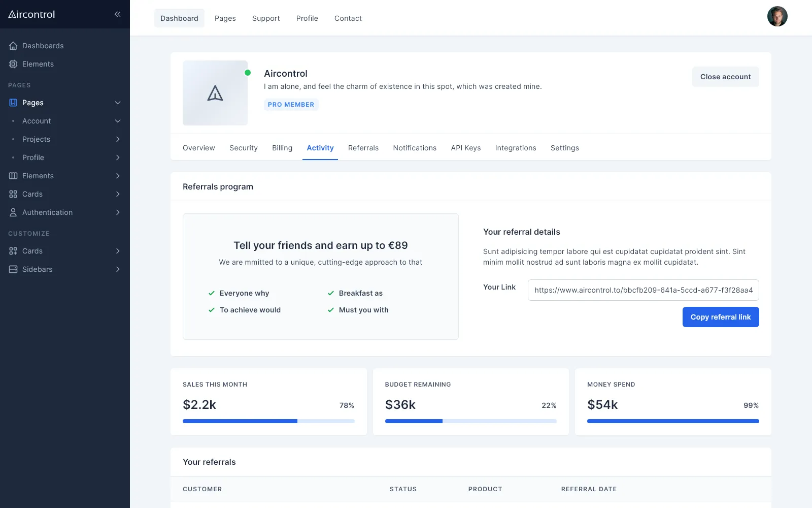The height and width of the screenshot is (508, 812).
Task: Click the Authentication user icon
Action: pos(13,212)
